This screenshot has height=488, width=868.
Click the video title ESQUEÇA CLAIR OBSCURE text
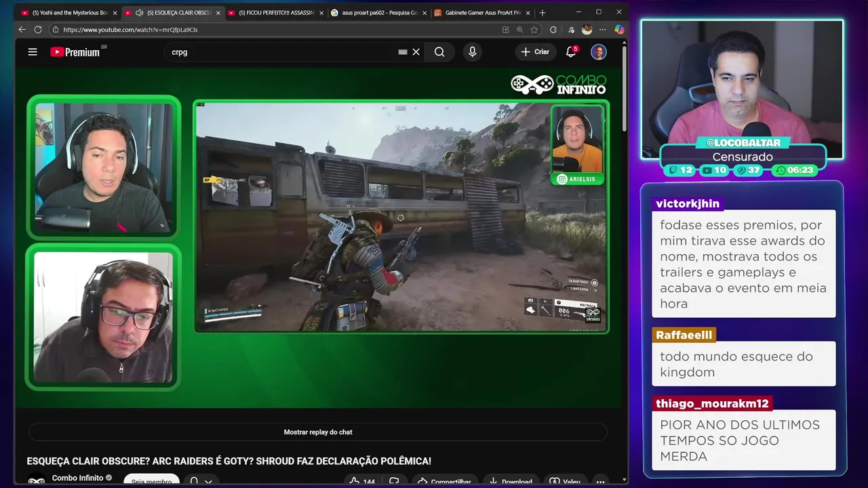point(229,461)
